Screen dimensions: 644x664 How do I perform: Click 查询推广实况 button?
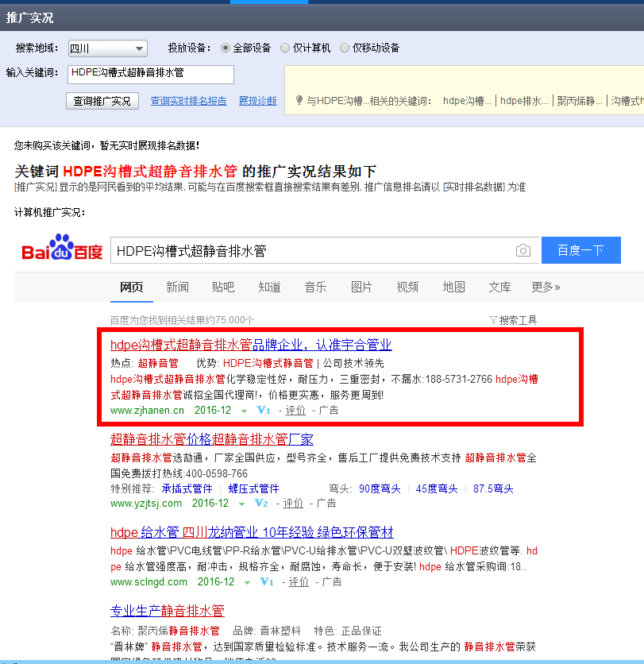pos(102,101)
